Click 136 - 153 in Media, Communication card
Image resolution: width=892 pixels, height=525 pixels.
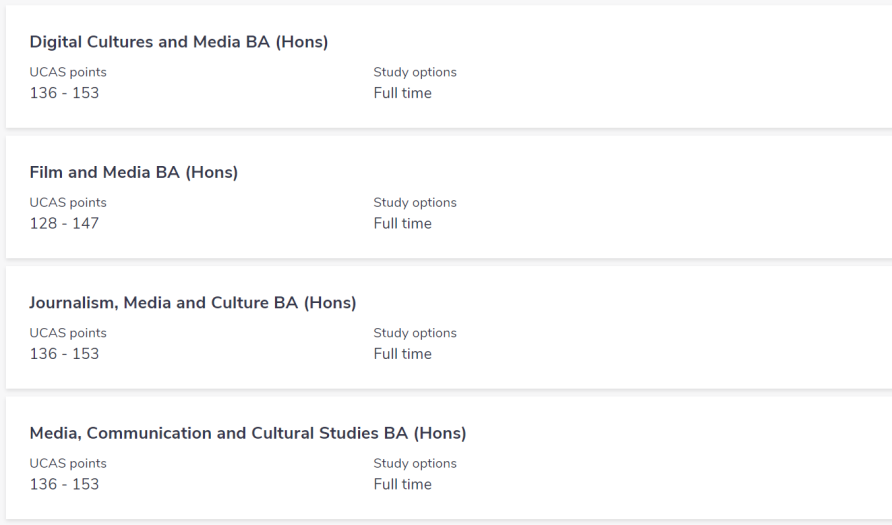64,484
